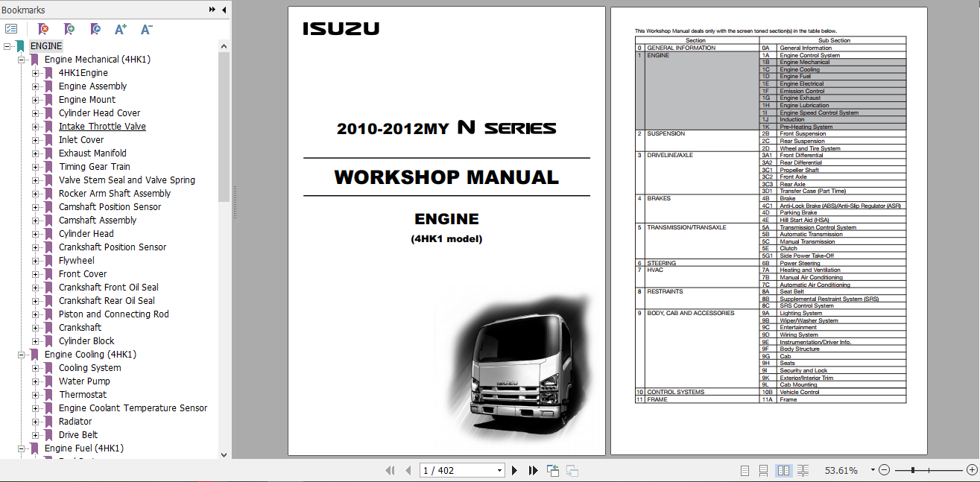The height and width of the screenshot is (482, 980).
Task: Collapse Engine Cooling (4HK1) tree node
Action: coord(21,355)
